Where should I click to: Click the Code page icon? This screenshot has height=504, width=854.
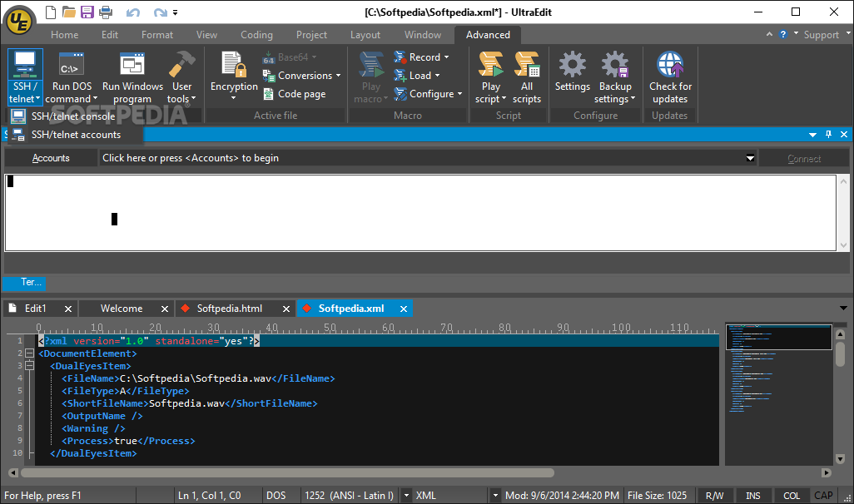click(x=269, y=94)
